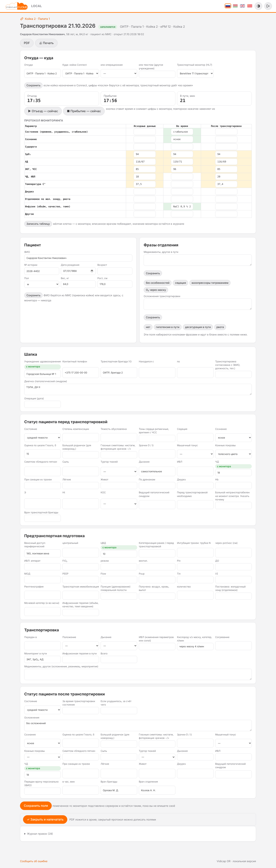Open the Сознание 'ясное' dropdown in pre-transport status

[233, 438]
